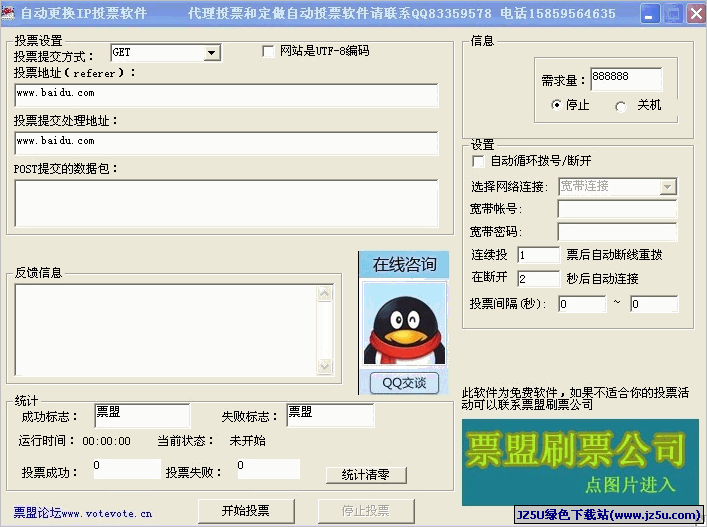Screen dimensions: 707x527
Task: Click the 反馈信息 scrollbar down arrow
Action: 325,366
